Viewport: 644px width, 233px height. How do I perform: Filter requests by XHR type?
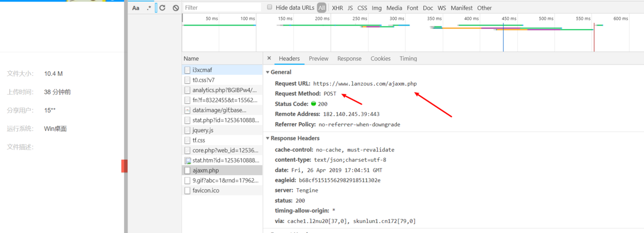338,8
